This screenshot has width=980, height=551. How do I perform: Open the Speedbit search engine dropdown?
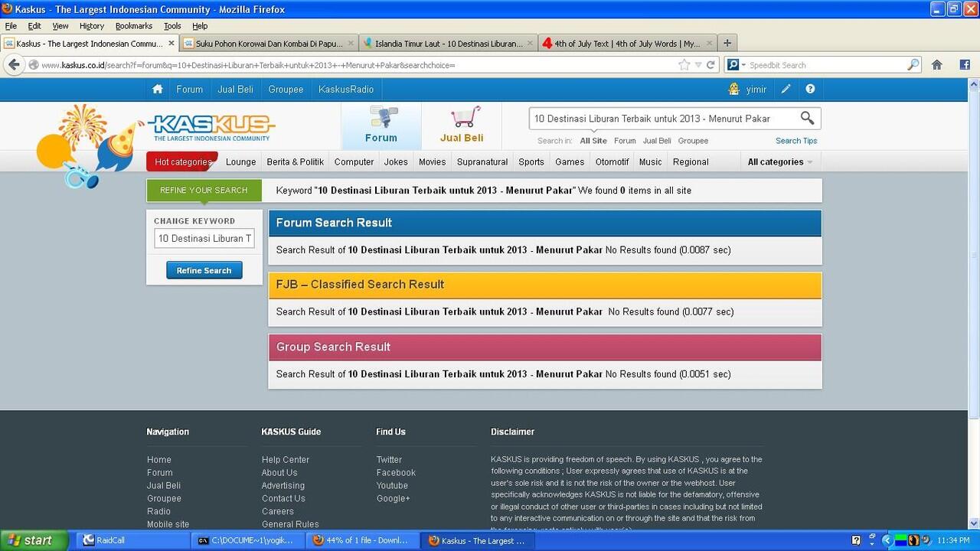[743, 65]
